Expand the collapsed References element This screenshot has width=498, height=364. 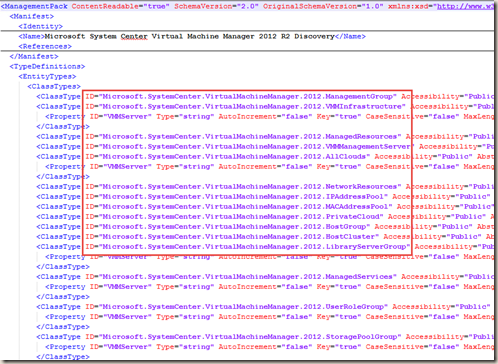pyautogui.click(x=45, y=46)
